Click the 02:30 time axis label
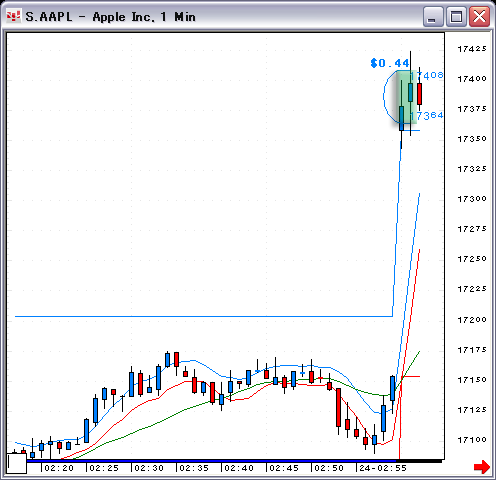The image size is (496, 480). tap(149, 468)
